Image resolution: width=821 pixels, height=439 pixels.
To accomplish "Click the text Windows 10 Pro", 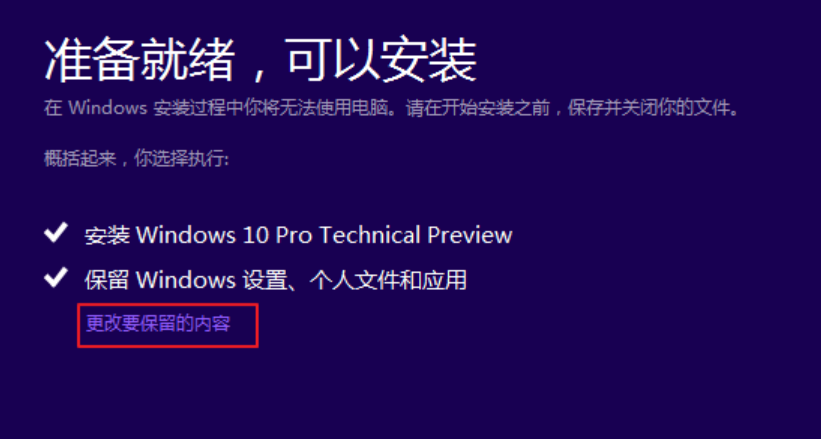I will [x=225, y=235].
